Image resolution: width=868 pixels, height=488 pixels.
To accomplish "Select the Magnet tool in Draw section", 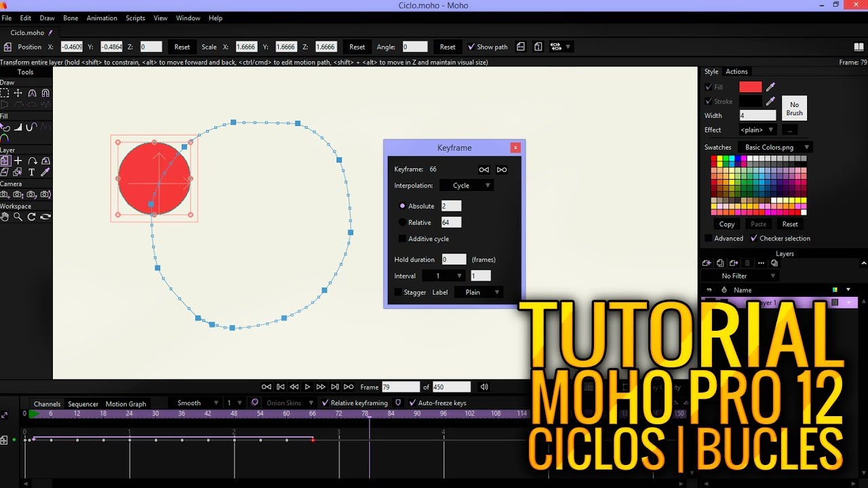I will (x=45, y=93).
